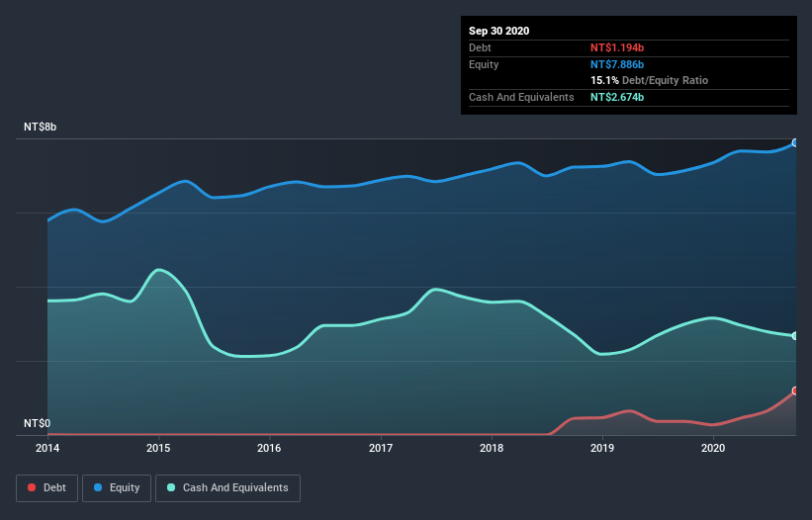
Task: Click the 2014 x-axis label
Action: click(x=47, y=448)
